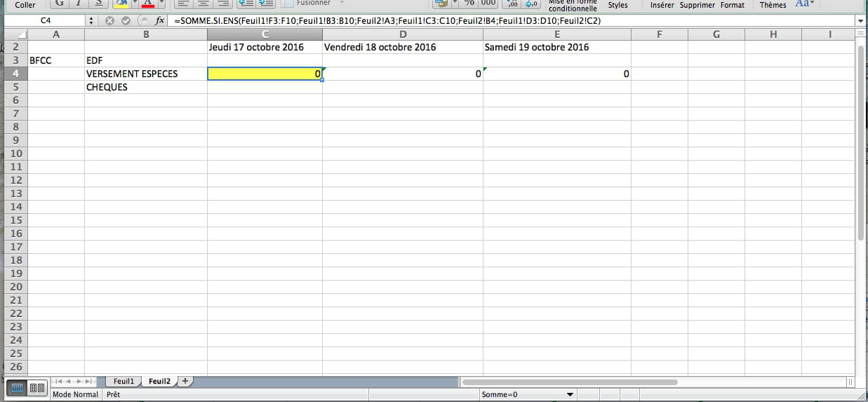868x402 pixels.
Task: Click Supprimer in the ribbon
Action: click(x=697, y=5)
